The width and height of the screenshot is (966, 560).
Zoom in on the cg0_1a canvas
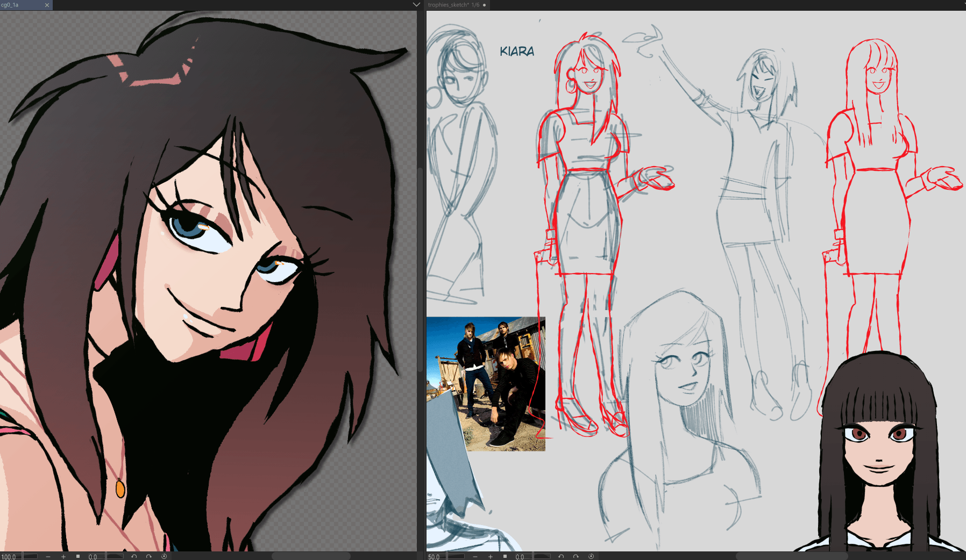[63, 556]
